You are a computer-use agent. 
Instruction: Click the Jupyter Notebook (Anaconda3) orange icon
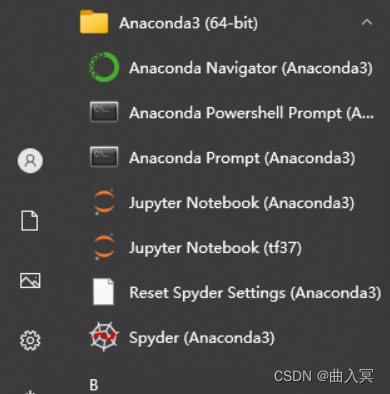(x=104, y=202)
